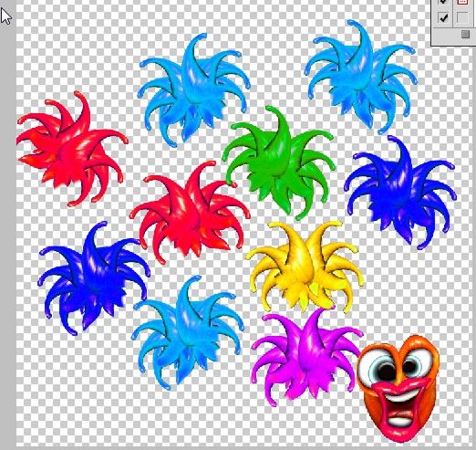Select the red hair shape at the left canvas edge

[x=72, y=149]
